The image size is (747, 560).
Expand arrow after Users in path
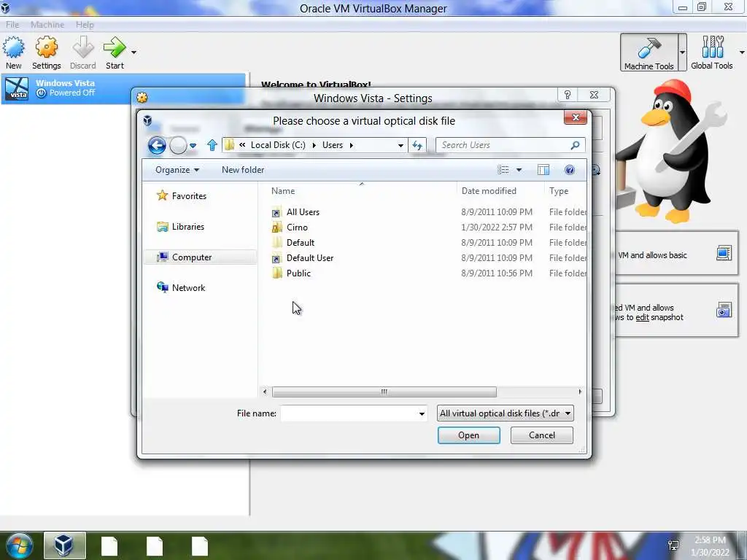click(352, 145)
